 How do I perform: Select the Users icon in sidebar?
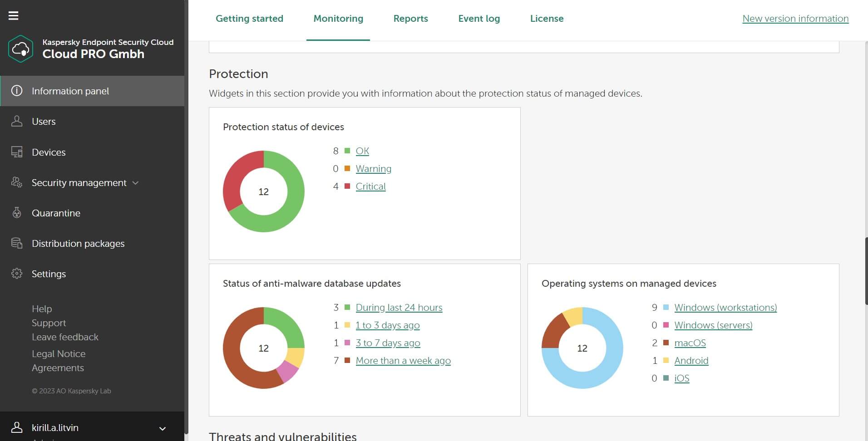(17, 121)
